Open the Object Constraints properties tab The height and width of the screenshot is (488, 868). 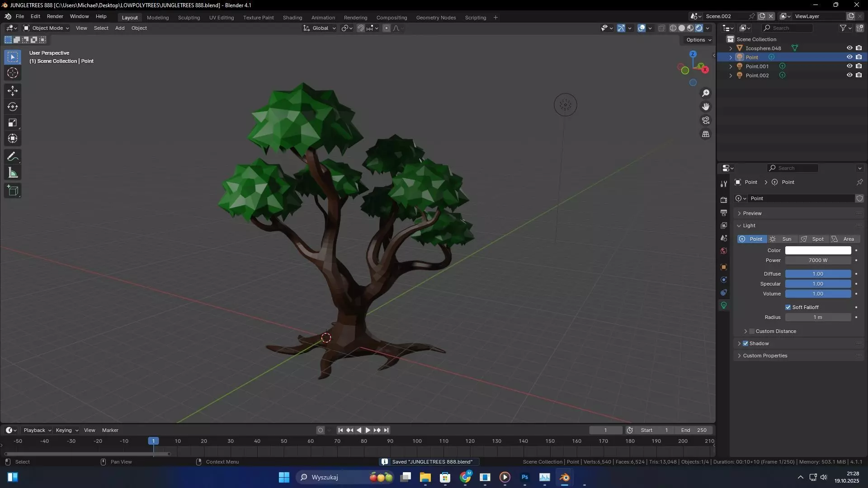pos(724,292)
